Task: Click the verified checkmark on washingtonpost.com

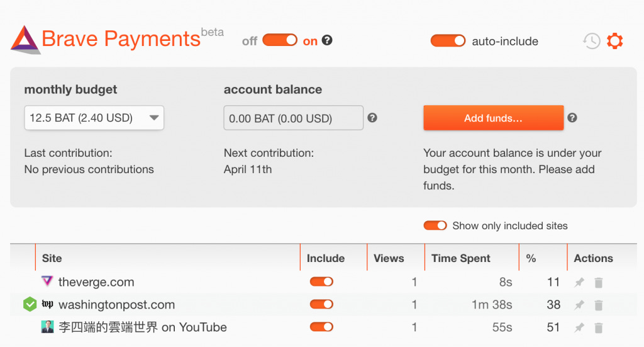Action: click(x=30, y=305)
